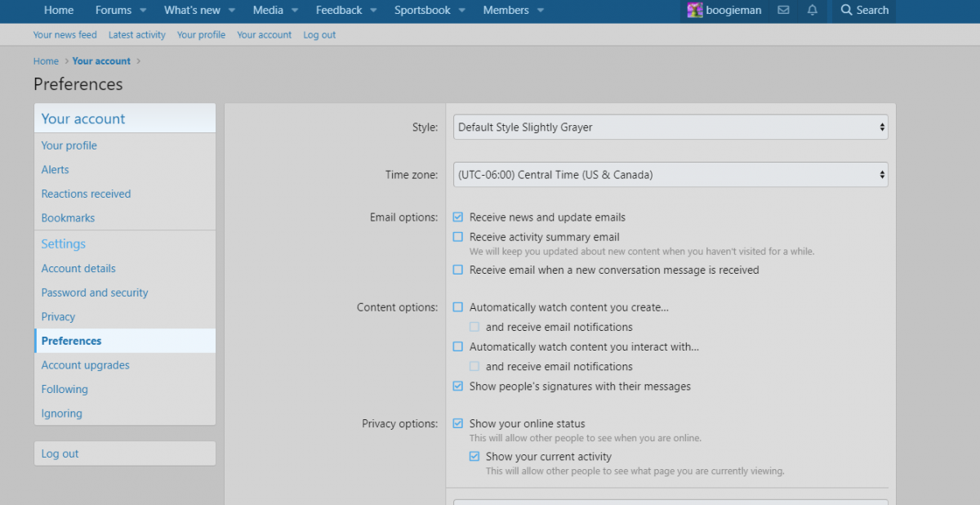
Task: Enable Automatically watch content you create
Action: coord(458,307)
